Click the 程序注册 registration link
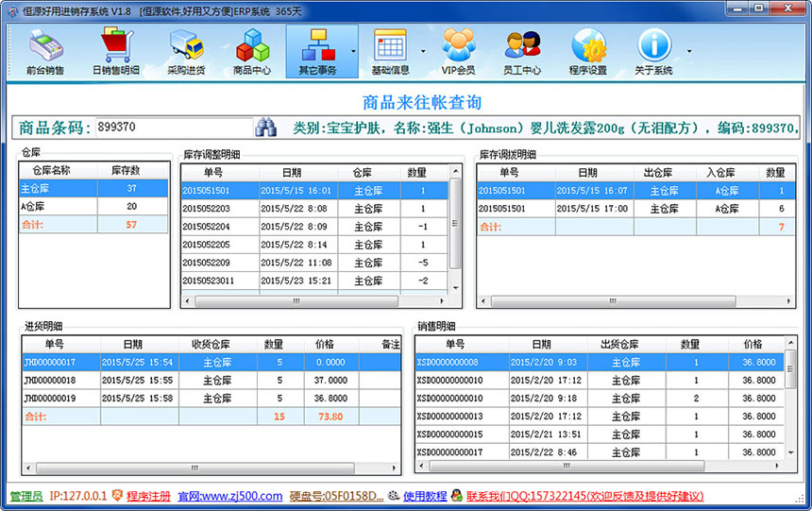The image size is (812, 511). pyautogui.click(x=148, y=496)
